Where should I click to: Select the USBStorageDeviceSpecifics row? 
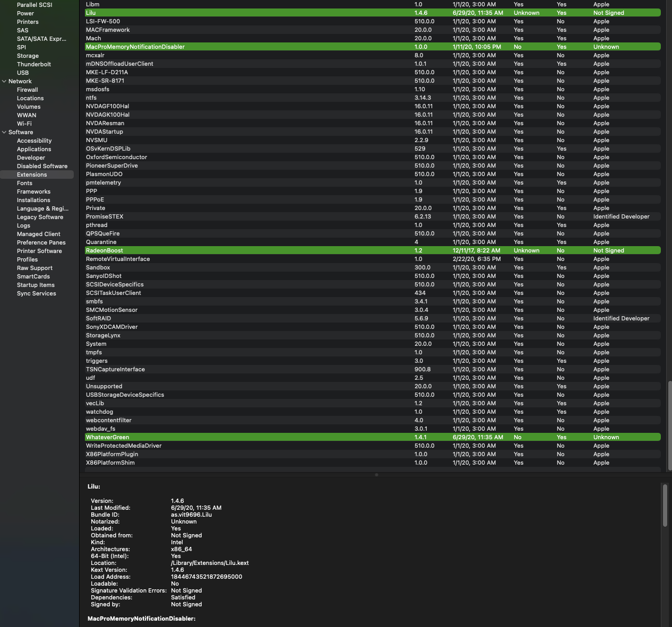tap(373, 395)
